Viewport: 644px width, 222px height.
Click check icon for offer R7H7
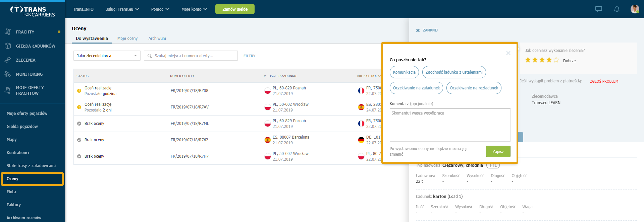pyautogui.click(x=79, y=156)
